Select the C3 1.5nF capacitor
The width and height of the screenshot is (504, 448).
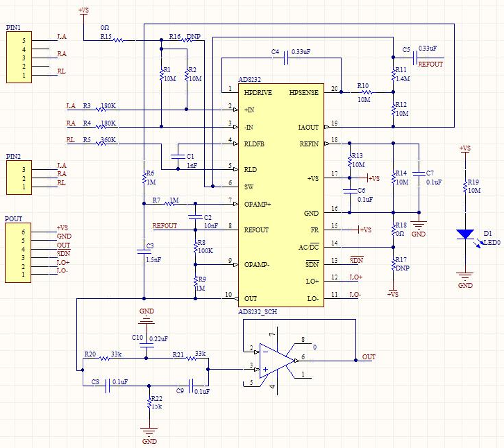coord(144,251)
